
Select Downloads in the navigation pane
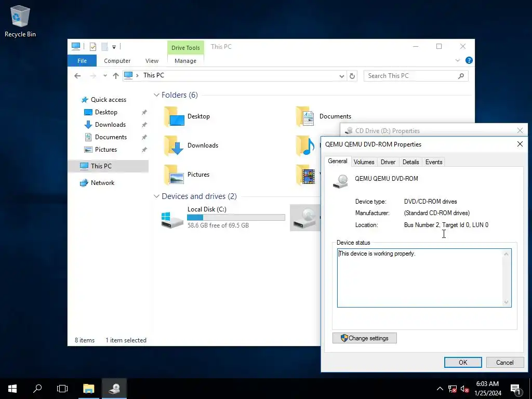(x=110, y=125)
